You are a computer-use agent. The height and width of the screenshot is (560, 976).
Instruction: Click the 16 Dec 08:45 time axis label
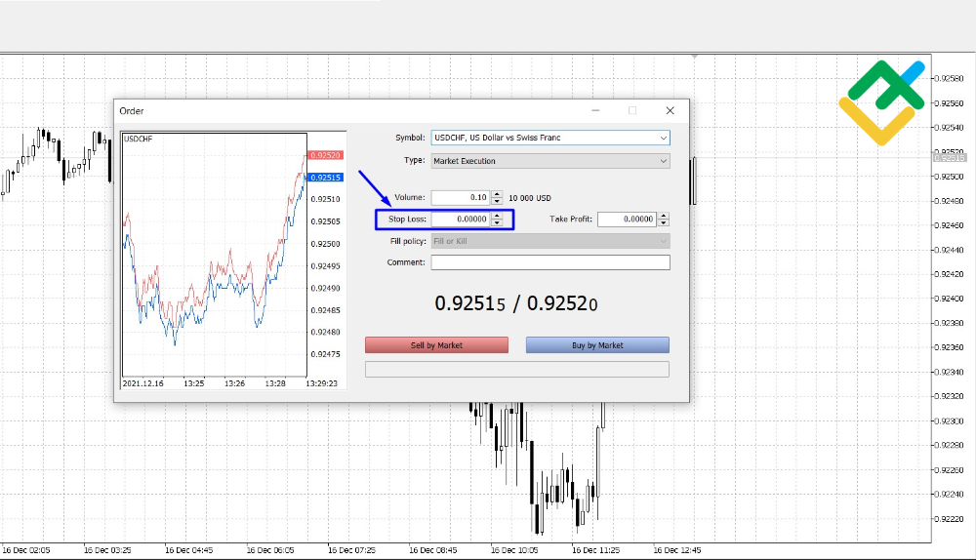tap(433, 550)
